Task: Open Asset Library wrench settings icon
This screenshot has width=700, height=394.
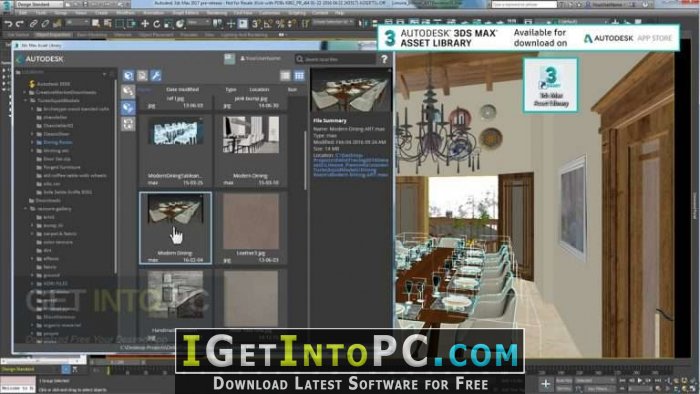Action: 155,75
